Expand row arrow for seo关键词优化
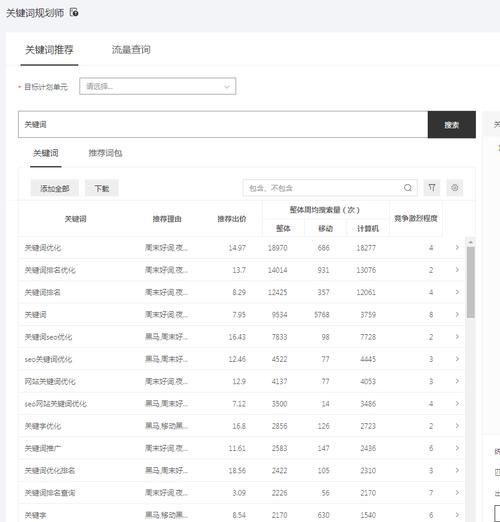Image resolution: width=500 pixels, height=522 pixels. pyautogui.click(x=457, y=359)
